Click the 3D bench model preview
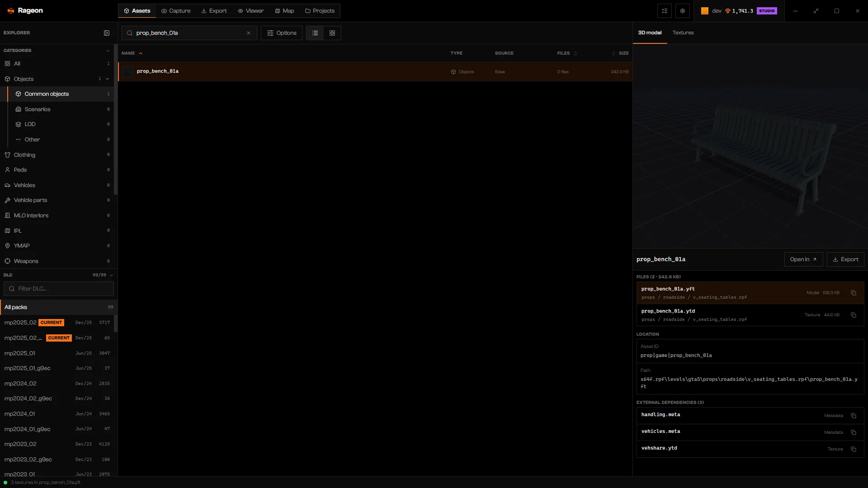The height and width of the screenshot is (488, 868). click(750, 146)
